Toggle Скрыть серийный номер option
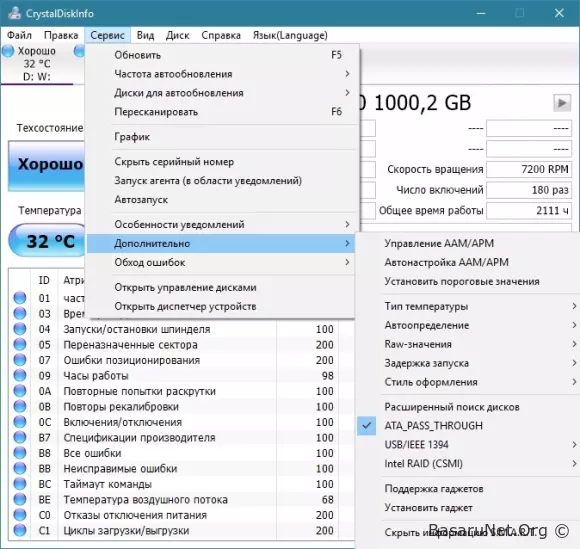 tap(221, 162)
